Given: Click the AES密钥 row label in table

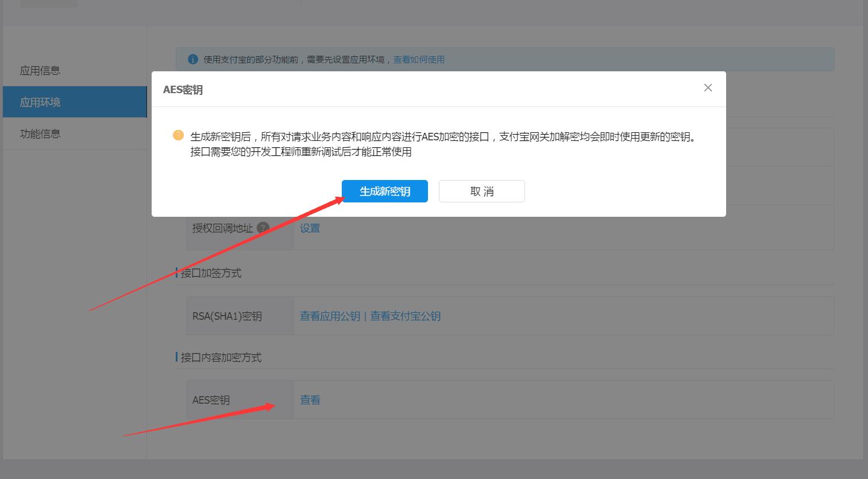Looking at the screenshot, I should (211, 400).
